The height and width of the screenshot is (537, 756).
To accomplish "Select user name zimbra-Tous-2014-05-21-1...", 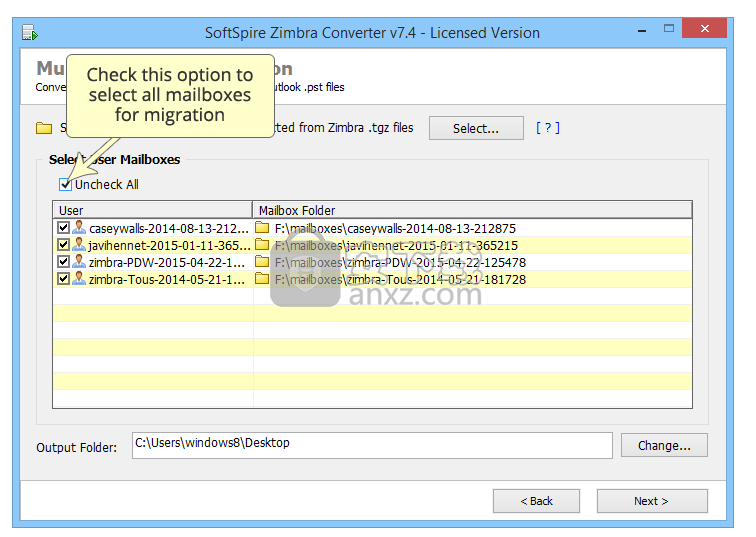I will pyautogui.click(x=167, y=280).
